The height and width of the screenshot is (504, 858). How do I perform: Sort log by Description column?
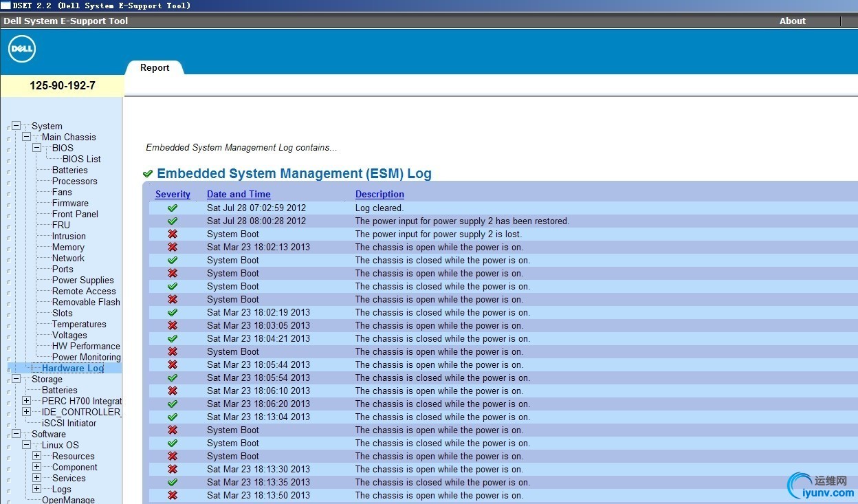click(379, 195)
